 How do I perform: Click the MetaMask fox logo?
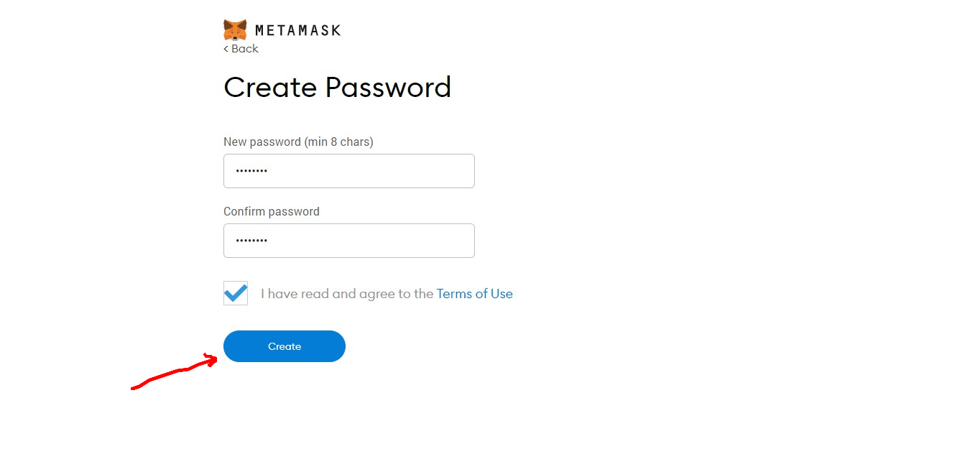(x=235, y=30)
